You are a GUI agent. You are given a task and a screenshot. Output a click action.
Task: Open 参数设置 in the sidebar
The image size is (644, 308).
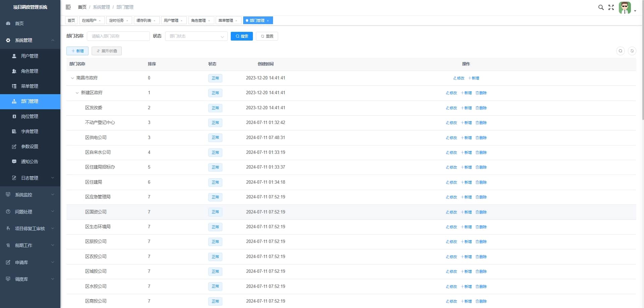tap(30, 146)
